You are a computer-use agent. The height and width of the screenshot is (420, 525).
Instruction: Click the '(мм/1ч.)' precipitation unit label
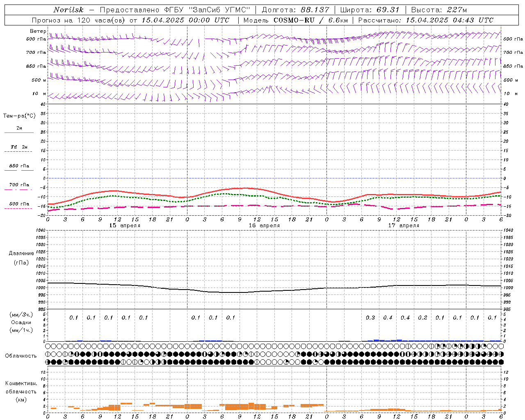tap(21, 330)
